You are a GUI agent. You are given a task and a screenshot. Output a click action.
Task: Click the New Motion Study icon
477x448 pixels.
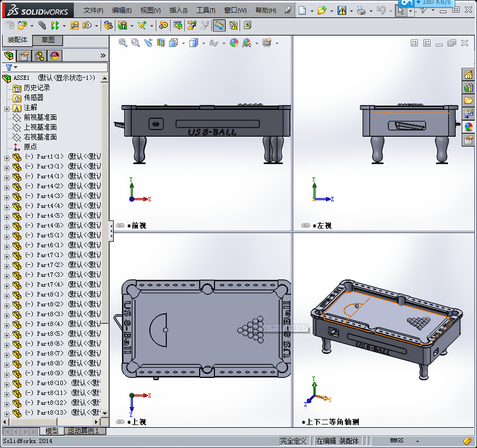pos(164,25)
